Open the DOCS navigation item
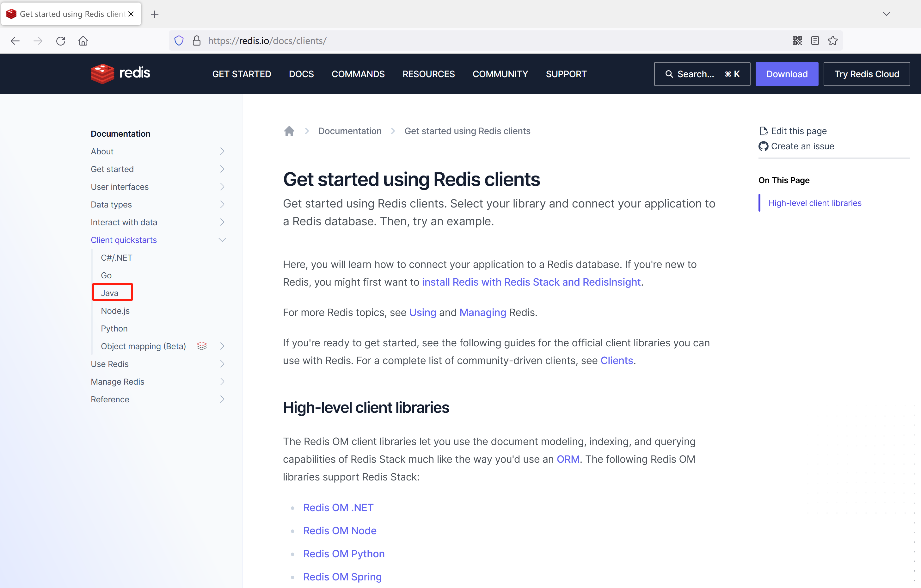 [x=301, y=74]
